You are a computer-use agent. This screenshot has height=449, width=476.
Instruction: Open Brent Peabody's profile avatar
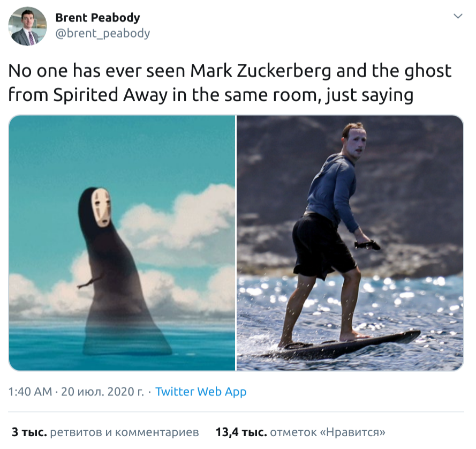[x=27, y=26]
